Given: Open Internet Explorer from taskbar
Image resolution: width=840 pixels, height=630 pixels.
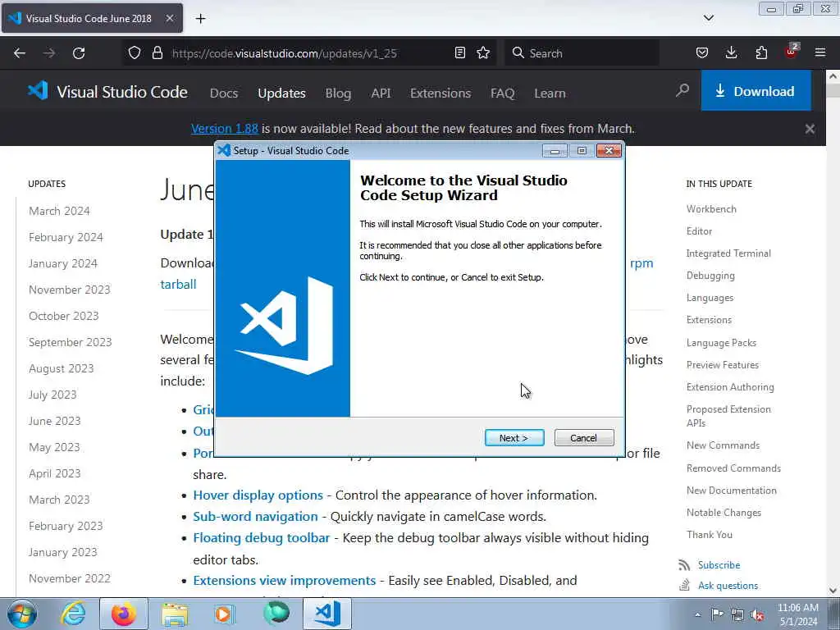Looking at the screenshot, I should coord(73,614).
